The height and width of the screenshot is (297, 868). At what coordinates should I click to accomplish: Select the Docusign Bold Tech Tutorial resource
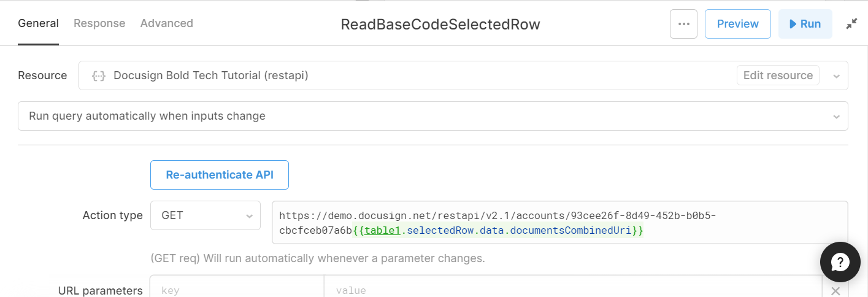click(211, 75)
